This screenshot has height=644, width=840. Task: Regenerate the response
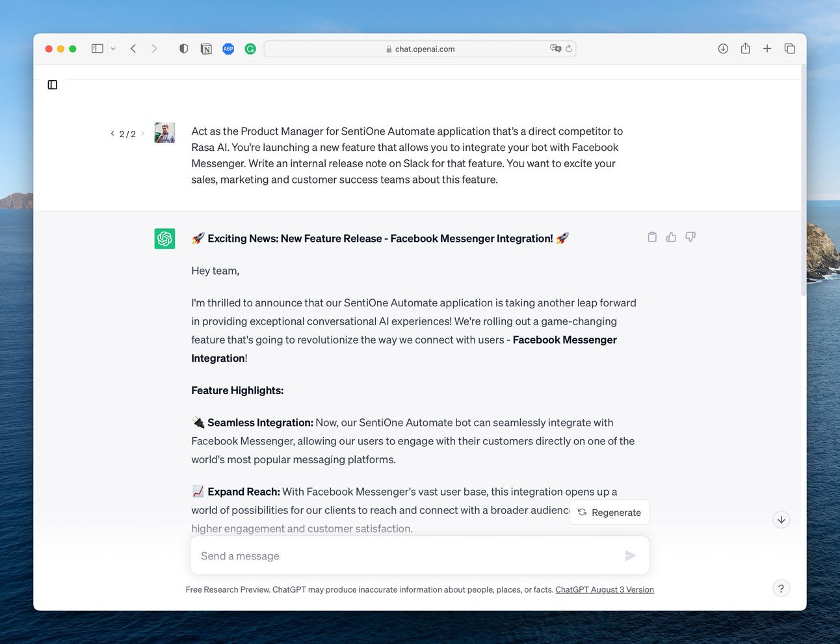click(610, 513)
